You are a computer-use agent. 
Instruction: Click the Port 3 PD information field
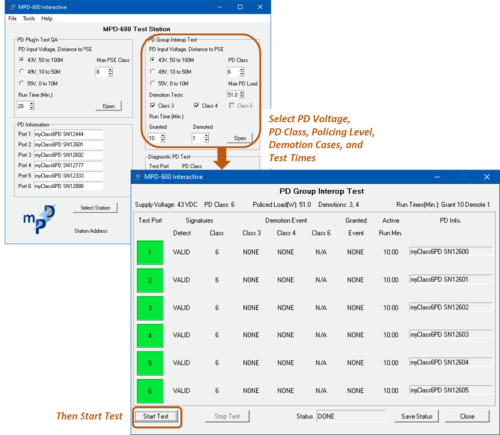coord(69,155)
